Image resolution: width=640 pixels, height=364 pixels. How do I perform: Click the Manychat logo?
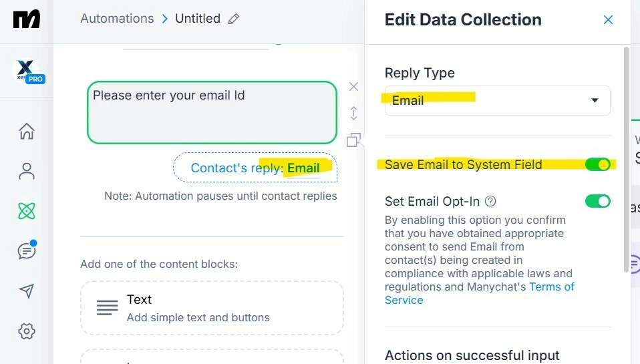(x=27, y=19)
